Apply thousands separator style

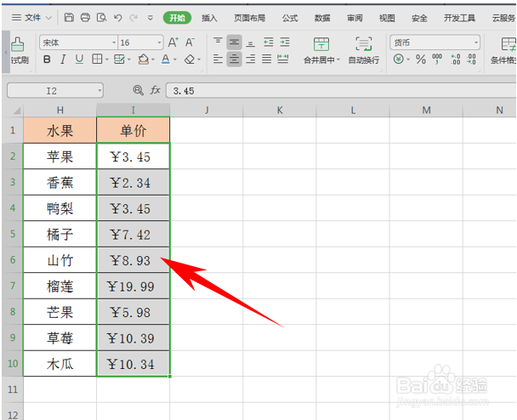437,60
